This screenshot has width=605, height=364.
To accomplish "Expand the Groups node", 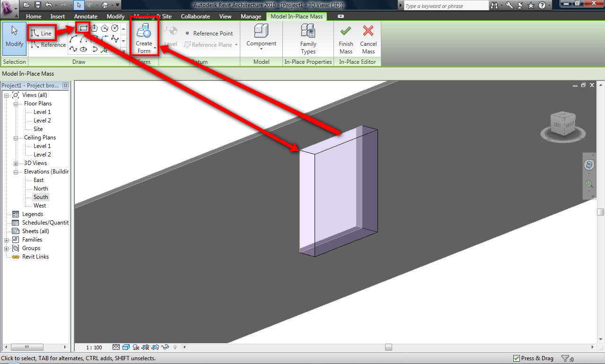I will pyautogui.click(x=7, y=248).
